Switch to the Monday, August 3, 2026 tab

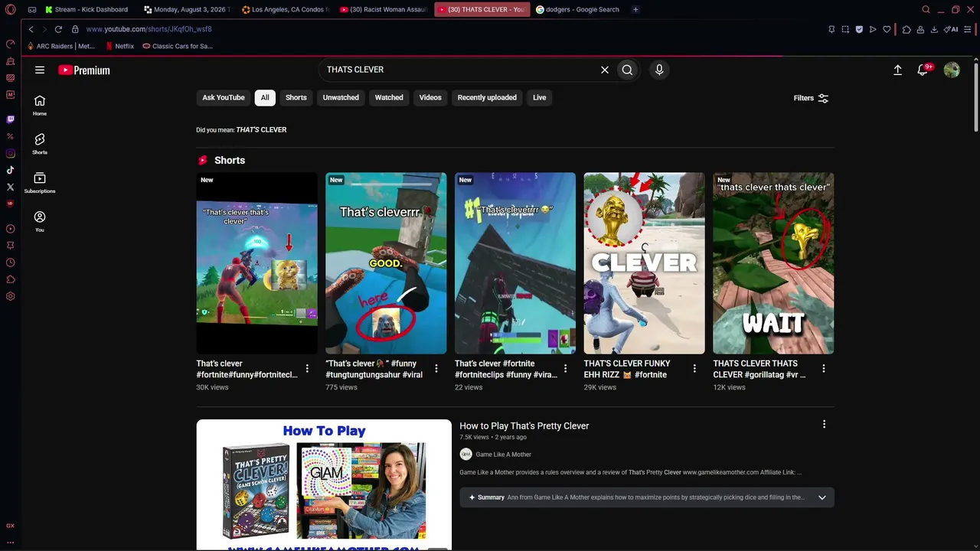[x=188, y=10]
